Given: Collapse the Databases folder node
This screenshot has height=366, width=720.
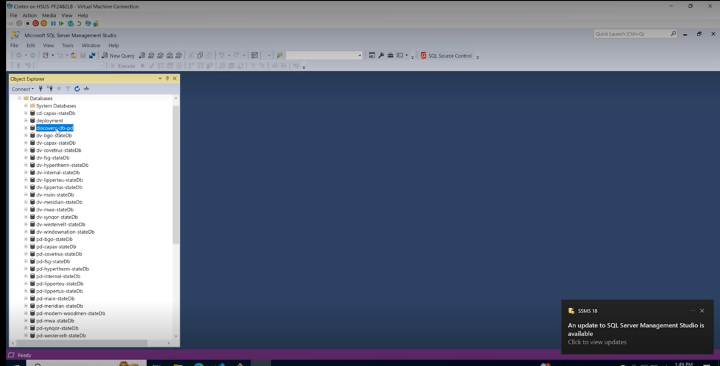Looking at the screenshot, I should point(19,98).
